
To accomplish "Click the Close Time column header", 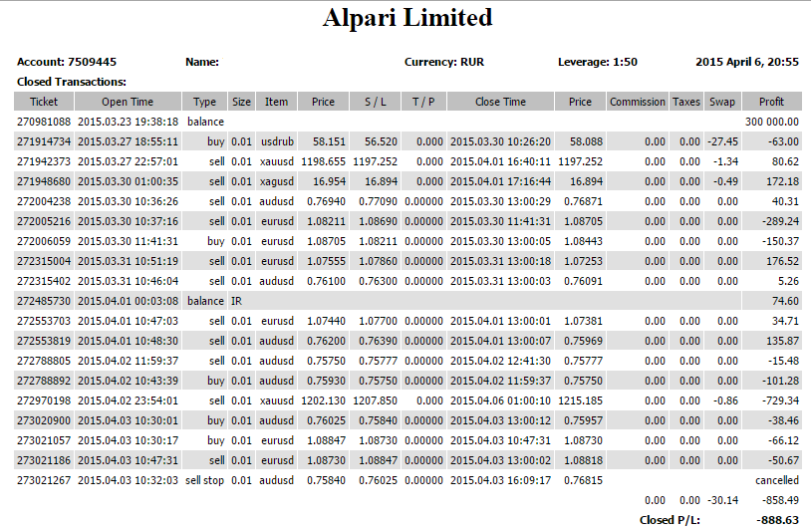I will pyautogui.click(x=501, y=102).
